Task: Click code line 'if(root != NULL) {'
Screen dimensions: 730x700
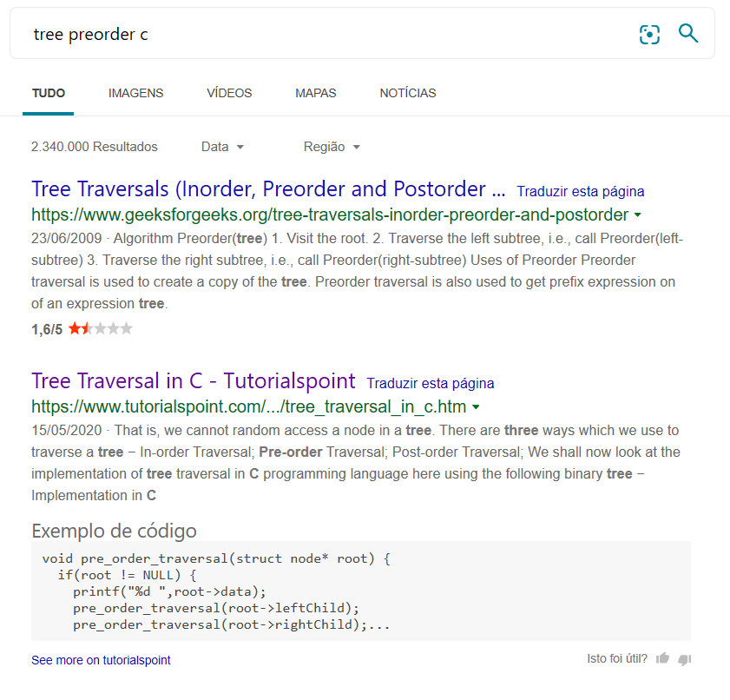Action: click(x=127, y=575)
